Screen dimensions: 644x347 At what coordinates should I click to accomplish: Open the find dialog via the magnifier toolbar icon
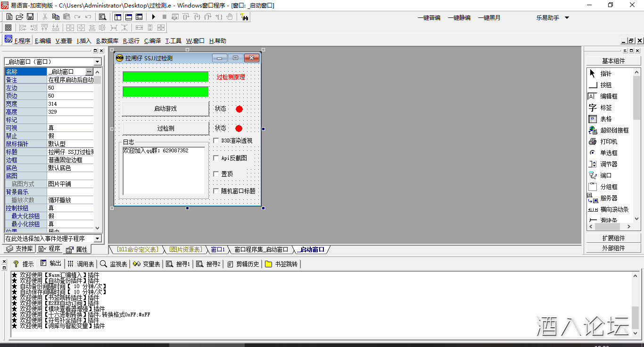(102, 17)
